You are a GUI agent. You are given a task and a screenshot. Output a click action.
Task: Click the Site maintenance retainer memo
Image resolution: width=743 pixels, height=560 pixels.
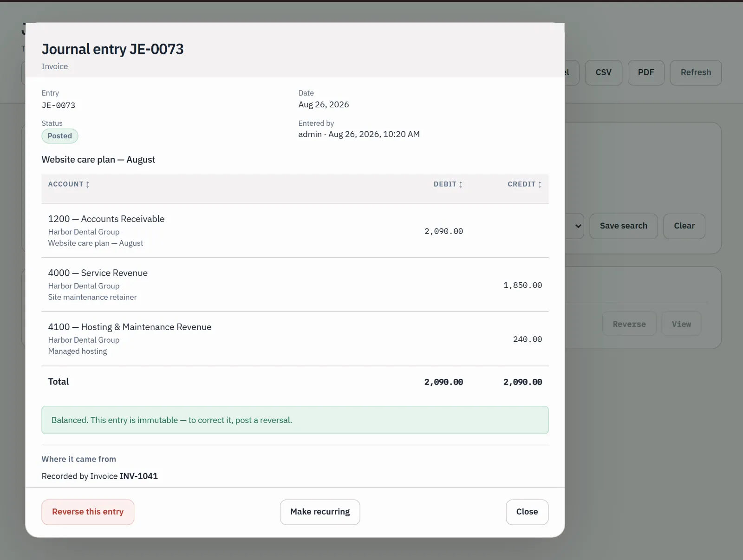tap(92, 297)
